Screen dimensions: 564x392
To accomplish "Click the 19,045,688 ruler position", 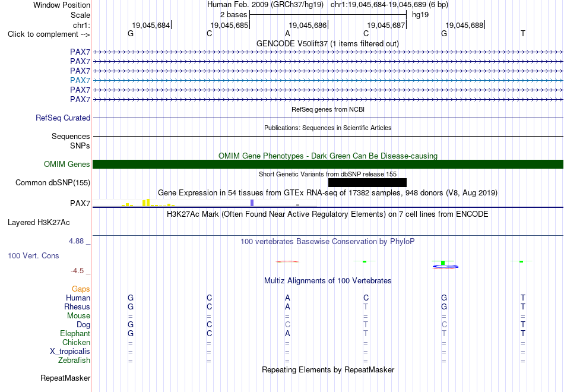I will click(x=464, y=25).
